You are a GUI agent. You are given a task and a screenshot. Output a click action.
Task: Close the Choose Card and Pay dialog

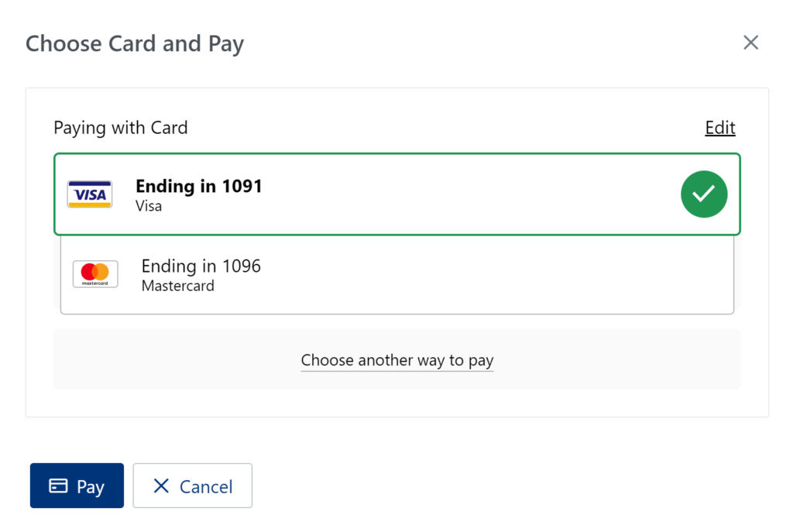tap(750, 43)
